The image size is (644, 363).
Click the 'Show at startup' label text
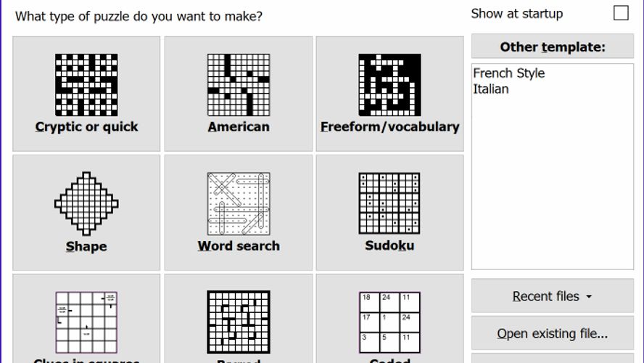pyautogui.click(x=516, y=14)
